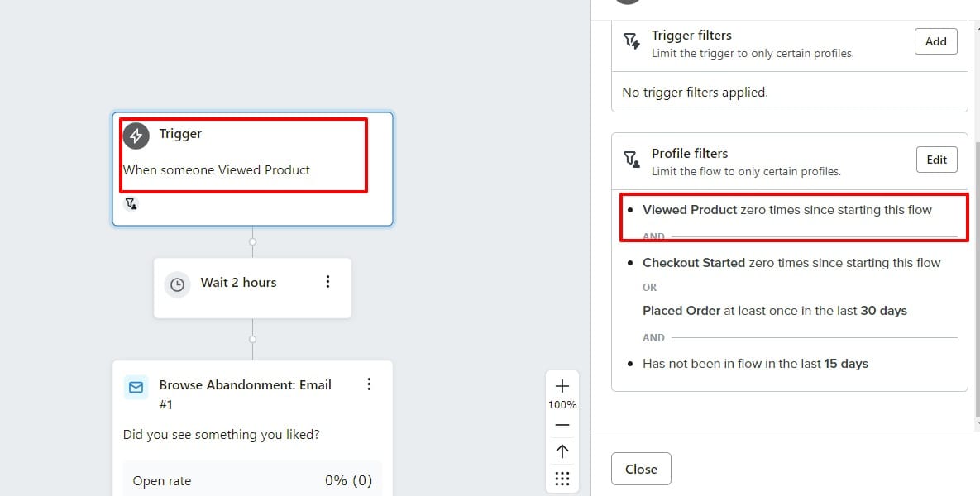Close the trigger settings panel
This screenshot has width=980, height=496.
[x=641, y=469]
